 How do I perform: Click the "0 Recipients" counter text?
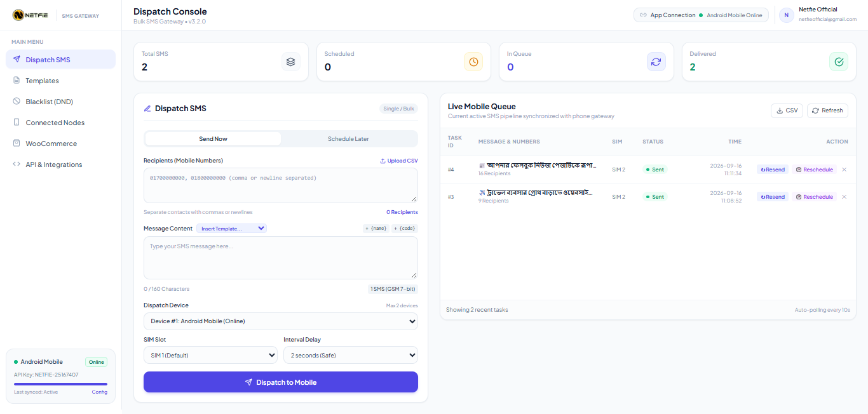coord(402,212)
